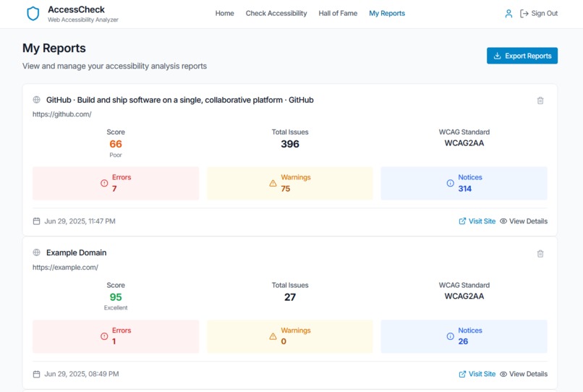Delete the GitHub report via trash icon
This screenshot has width=583, height=392.
(540, 101)
